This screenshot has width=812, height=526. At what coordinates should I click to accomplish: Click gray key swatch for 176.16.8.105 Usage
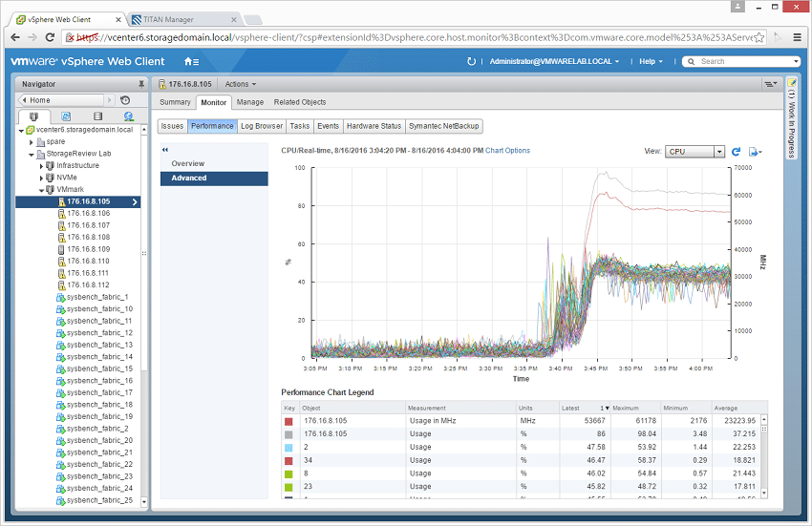pos(288,434)
